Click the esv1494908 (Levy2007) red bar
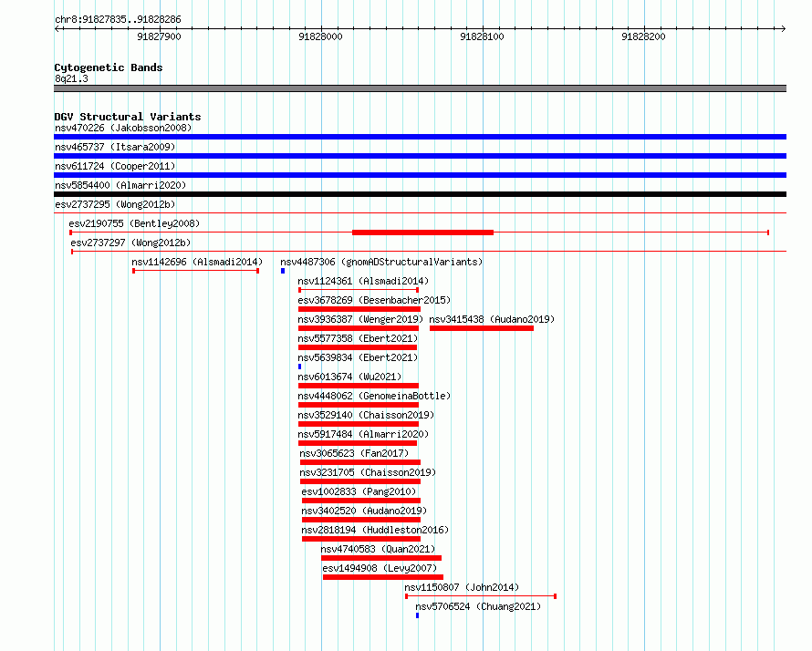This screenshot has height=651, width=812. [382, 577]
